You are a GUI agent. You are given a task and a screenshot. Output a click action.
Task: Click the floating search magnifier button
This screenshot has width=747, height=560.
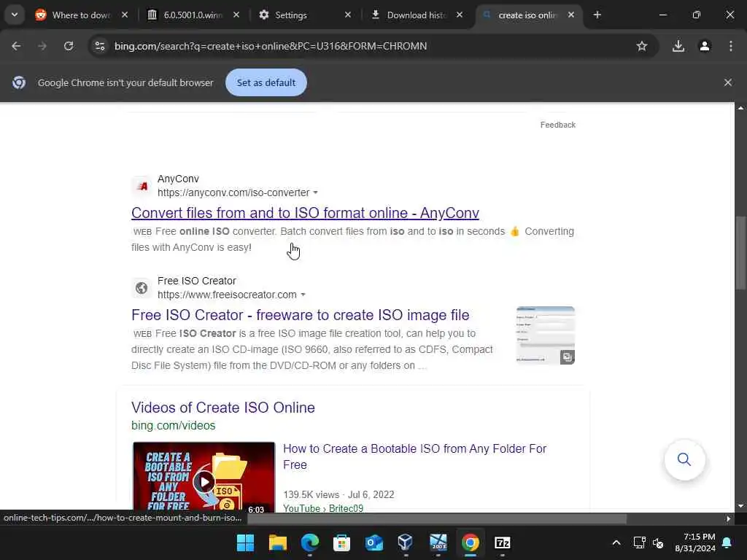684,459
